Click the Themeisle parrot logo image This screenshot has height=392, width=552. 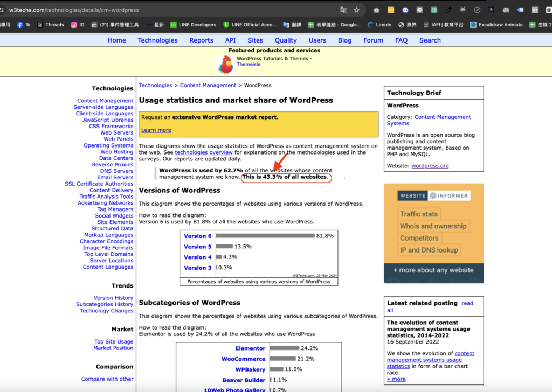(225, 65)
